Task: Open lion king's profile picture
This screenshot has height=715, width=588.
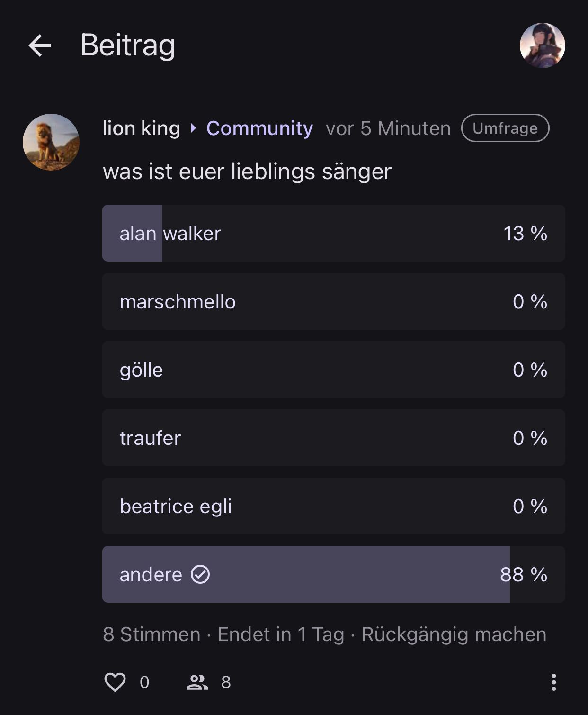Action: click(51, 142)
